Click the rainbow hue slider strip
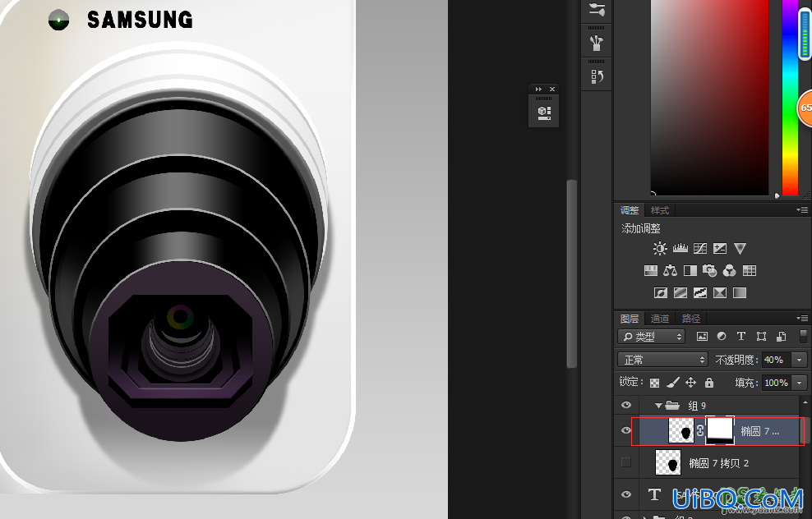This screenshot has height=519, width=812. (790, 97)
